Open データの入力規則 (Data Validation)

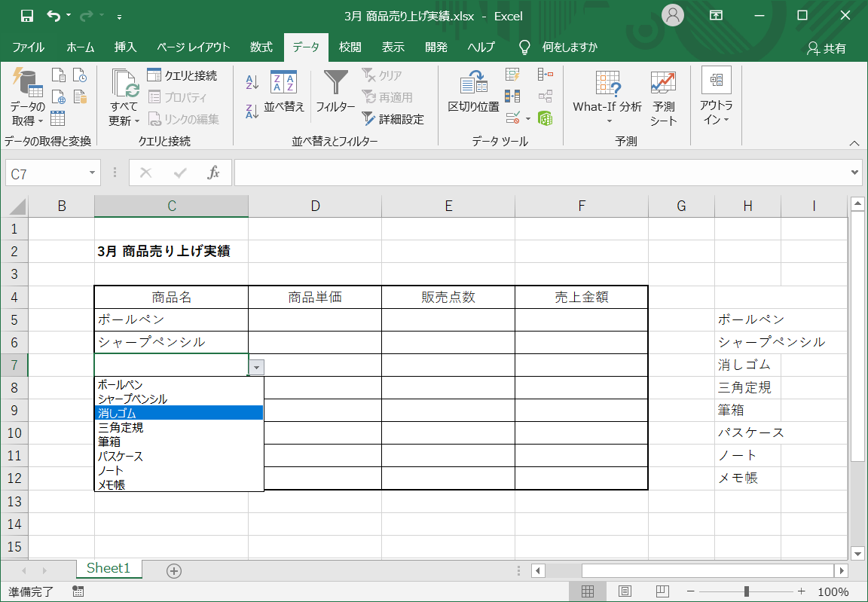point(512,118)
